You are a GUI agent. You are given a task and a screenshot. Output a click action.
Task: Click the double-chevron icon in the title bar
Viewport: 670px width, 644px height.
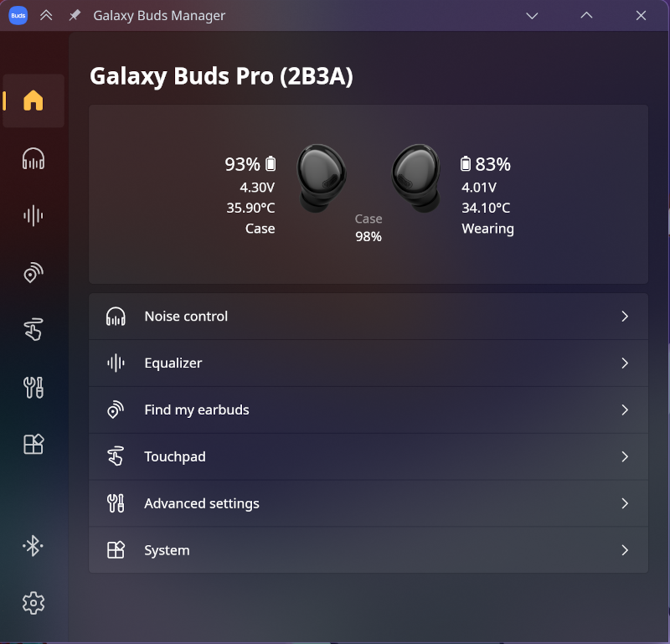click(x=47, y=16)
